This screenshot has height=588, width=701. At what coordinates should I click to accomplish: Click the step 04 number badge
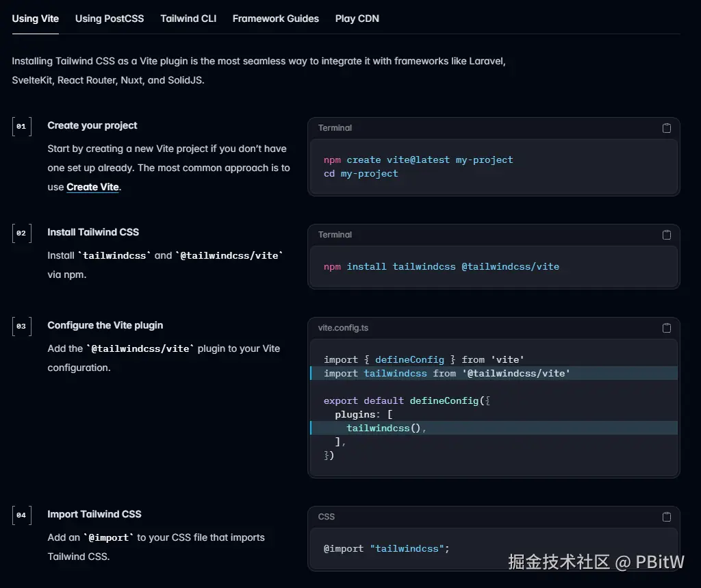[x=21, y=515]
